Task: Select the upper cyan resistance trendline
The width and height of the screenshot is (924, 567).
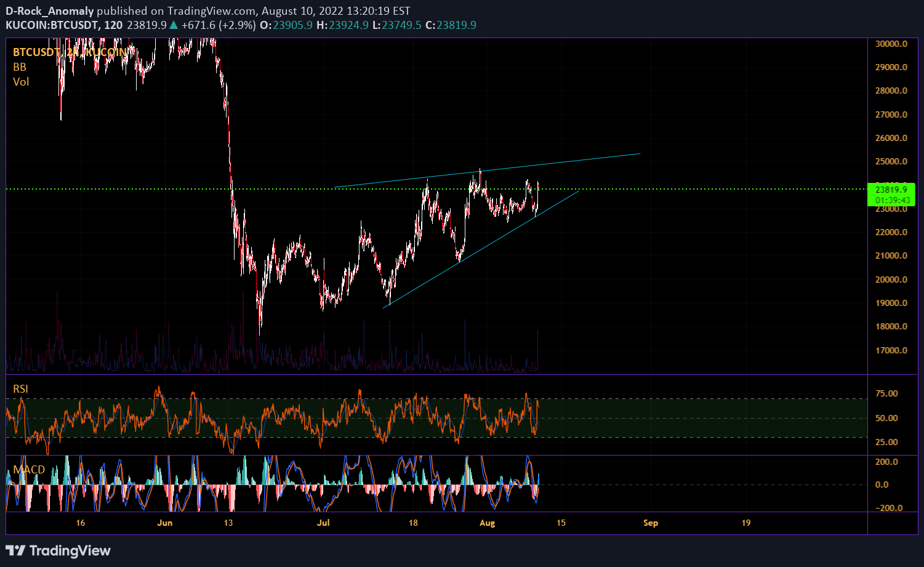Action: (x=486, y=171)
